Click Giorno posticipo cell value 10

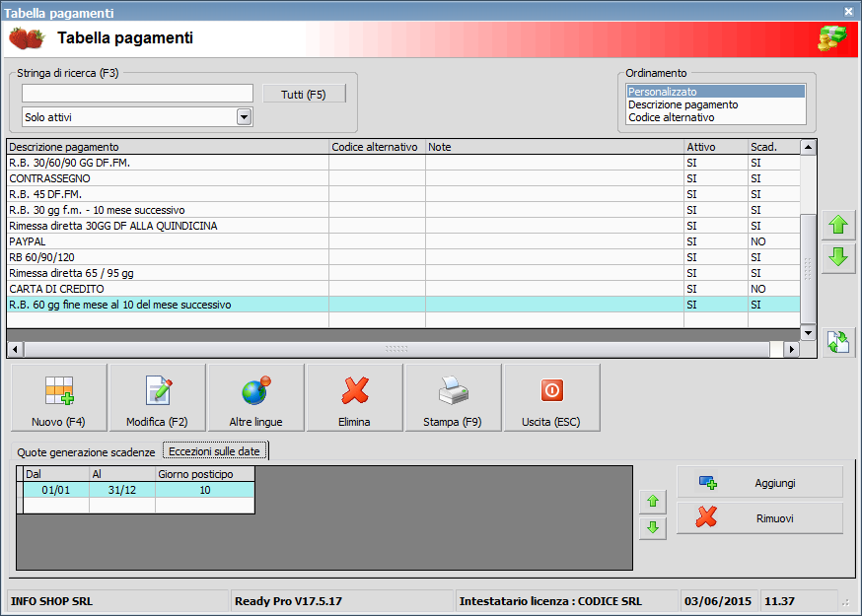click(205, 490)
